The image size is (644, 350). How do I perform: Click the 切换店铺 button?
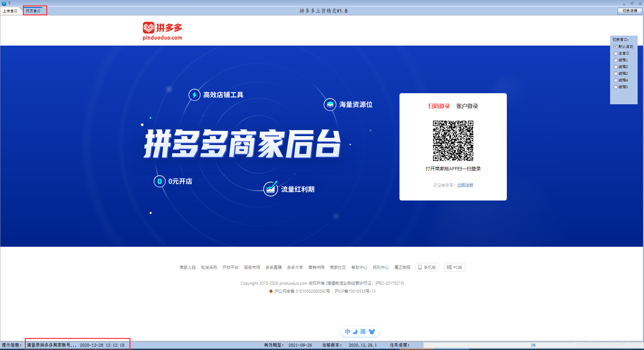coord(630,11)
